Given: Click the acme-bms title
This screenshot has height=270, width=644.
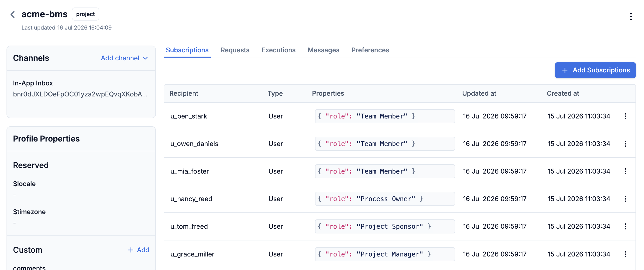Looking at the screenshot, I should pyautogui.click(x=44, y=14).
